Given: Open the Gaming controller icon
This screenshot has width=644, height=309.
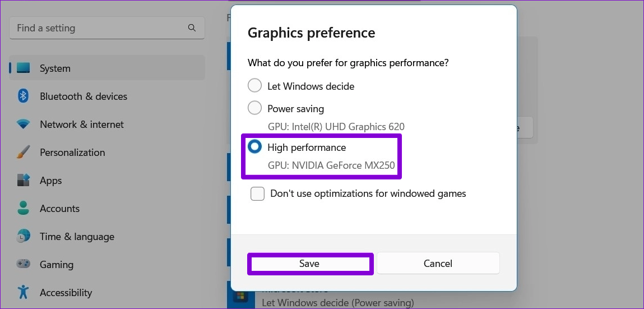Looking at the screenshot, I should [x=24, y=264].
